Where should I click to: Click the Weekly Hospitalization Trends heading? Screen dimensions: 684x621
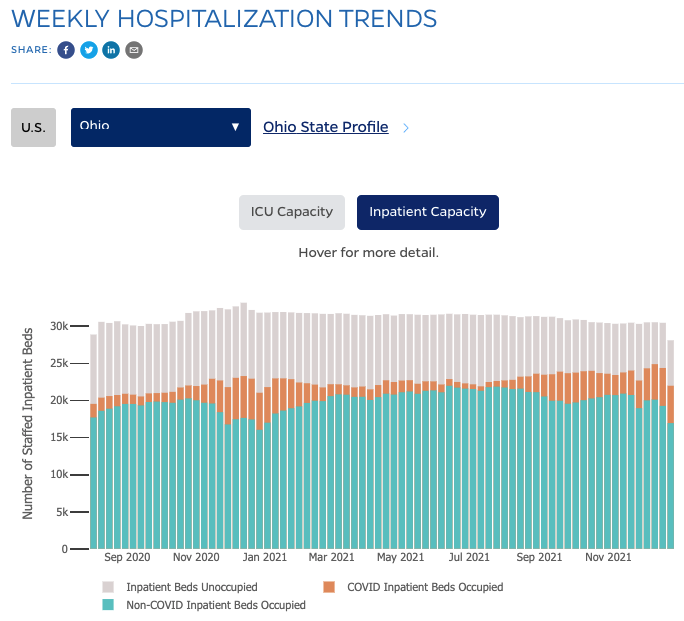click(x=224, y=19)
